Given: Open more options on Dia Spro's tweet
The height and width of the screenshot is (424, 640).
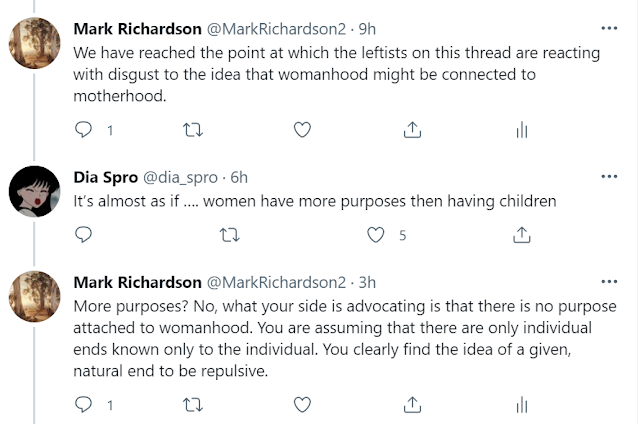Looking at the screenshot, I should [609, 178].
